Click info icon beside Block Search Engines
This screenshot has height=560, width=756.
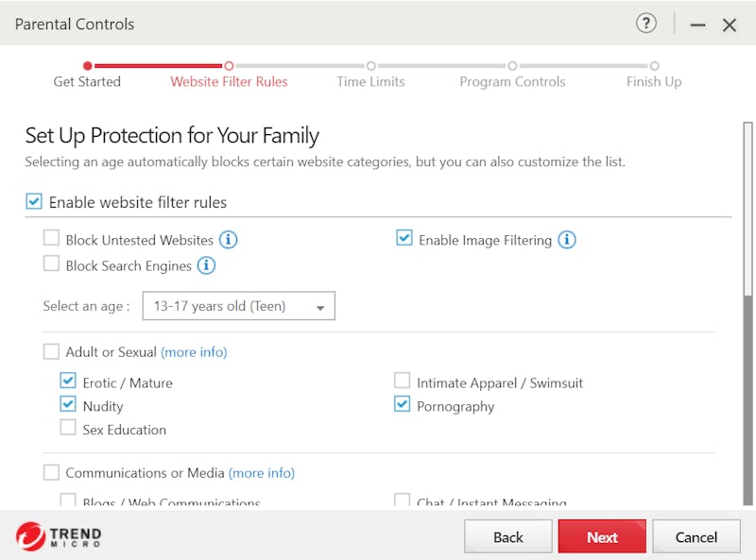[x=206, y=265]
